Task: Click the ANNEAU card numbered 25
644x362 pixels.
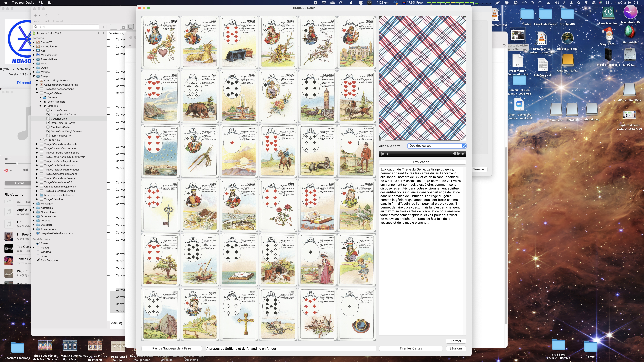Action: (357, 314)
